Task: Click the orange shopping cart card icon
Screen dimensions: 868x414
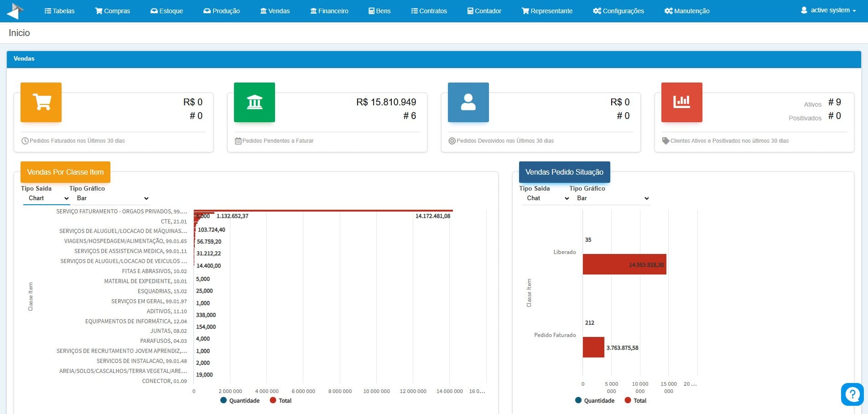Action: tap(41, 102)
